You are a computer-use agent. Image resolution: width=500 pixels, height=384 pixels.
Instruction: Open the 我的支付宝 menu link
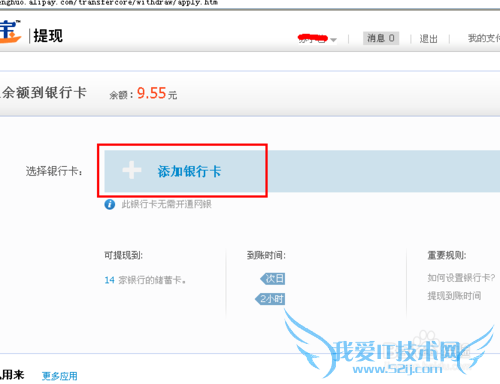[484, 38]
